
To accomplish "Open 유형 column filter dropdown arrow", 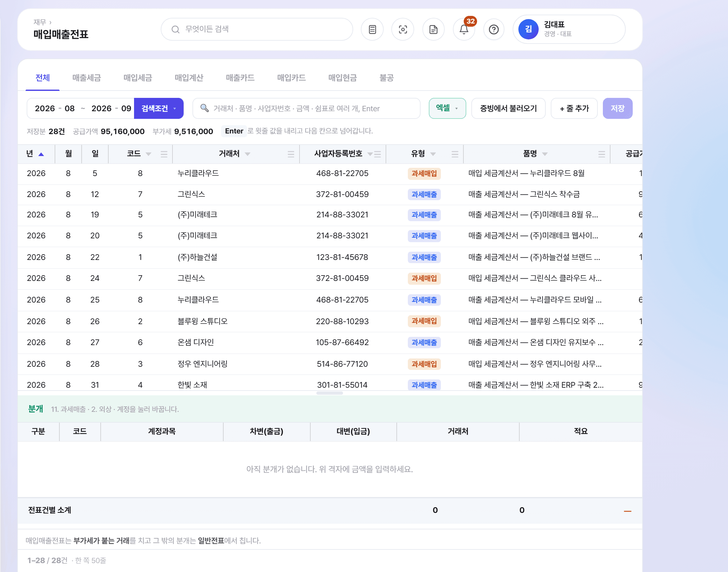I will point(433,154).
